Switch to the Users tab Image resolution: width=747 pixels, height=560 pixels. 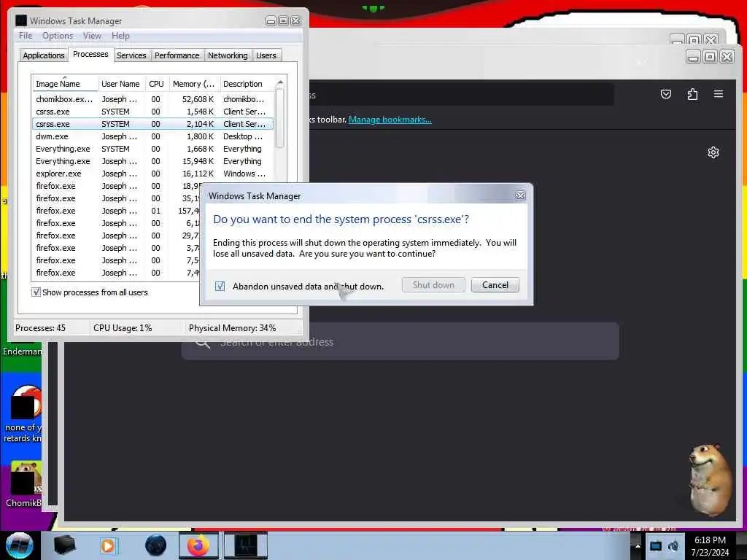point(266,55)
